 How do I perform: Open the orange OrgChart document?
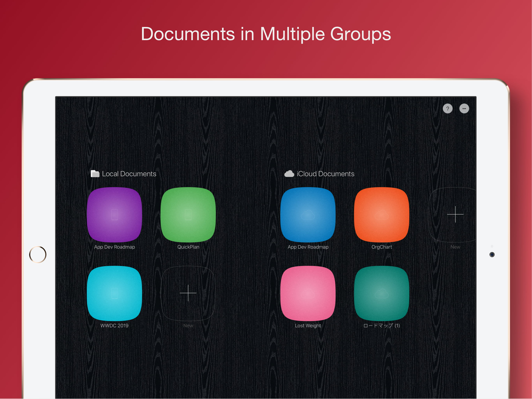point(381,215)
